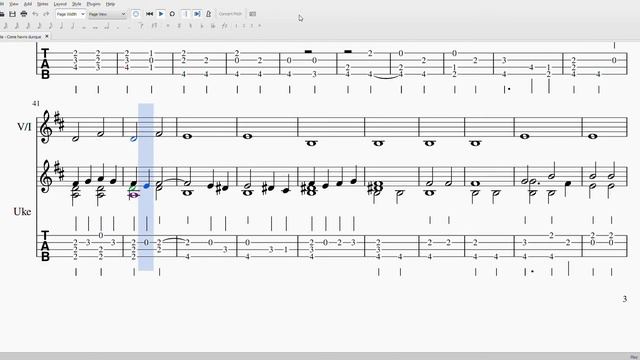Open the Page Width zoom dropdown
The image size is (640, 360).
70,14
